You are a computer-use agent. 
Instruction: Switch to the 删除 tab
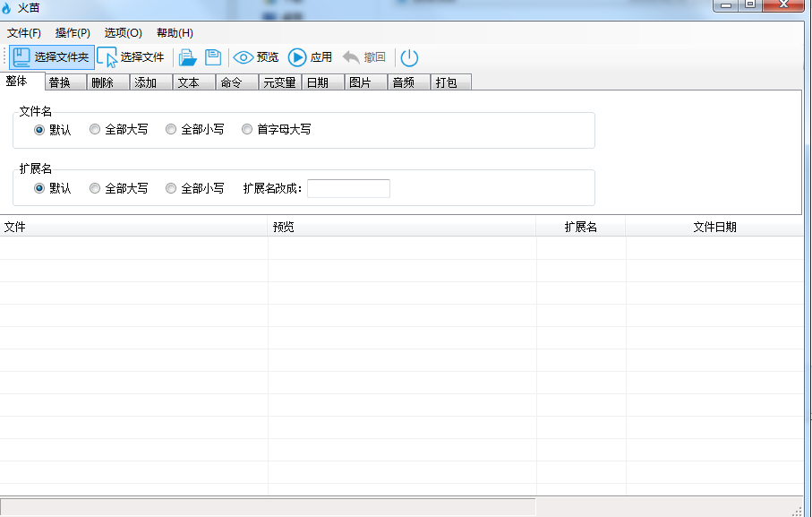108,82
